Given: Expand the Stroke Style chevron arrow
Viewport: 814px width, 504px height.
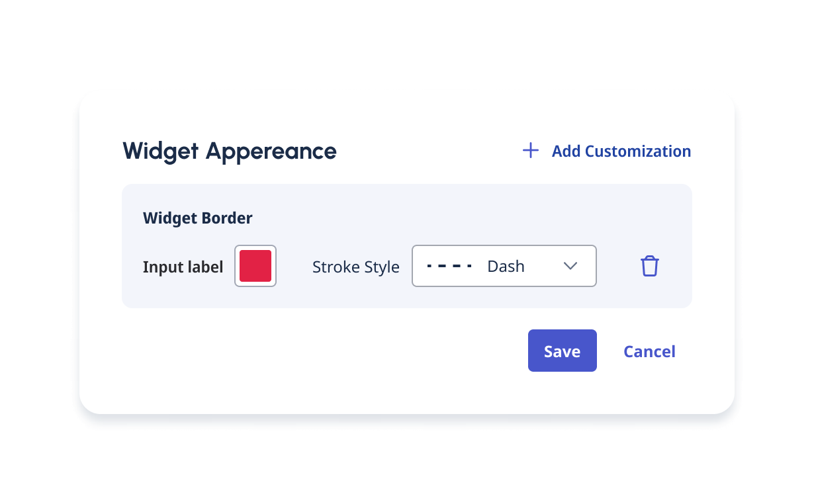Looking at the screenshot, I should pos(570,266).
